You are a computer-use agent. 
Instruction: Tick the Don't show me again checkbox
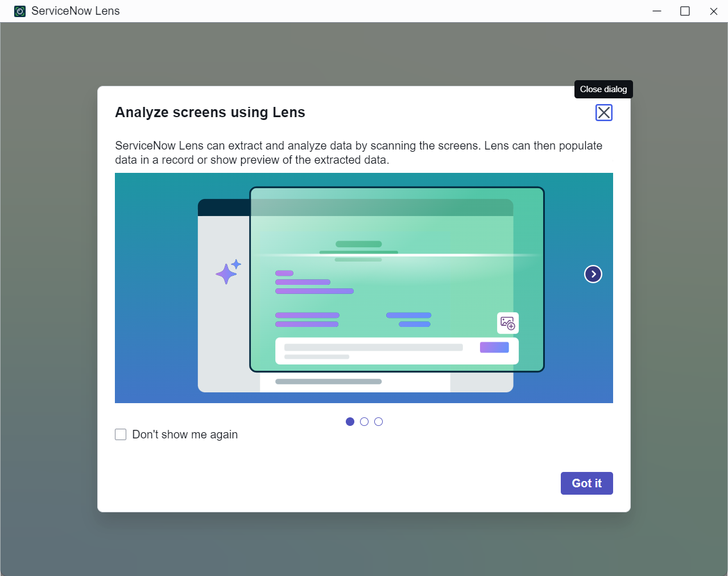[x=121, y=434]
